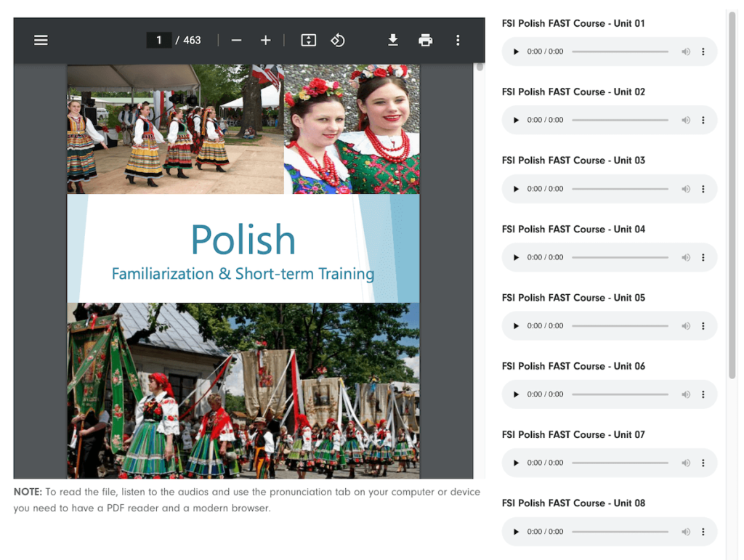This screenshot has height=560, width=744.
Task: Mute the Unit 03 audio player
Action: pos(686,189)
